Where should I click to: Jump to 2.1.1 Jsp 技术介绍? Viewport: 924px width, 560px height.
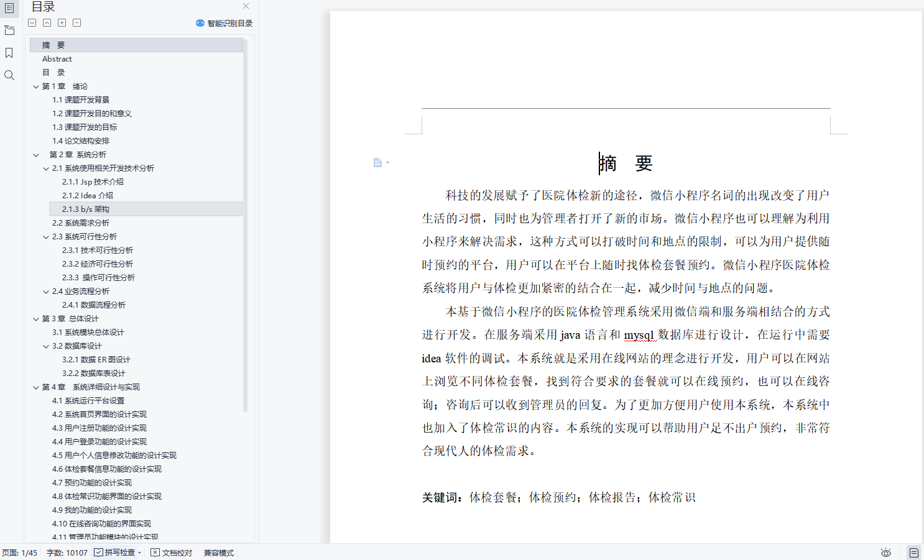click(93, 182)
